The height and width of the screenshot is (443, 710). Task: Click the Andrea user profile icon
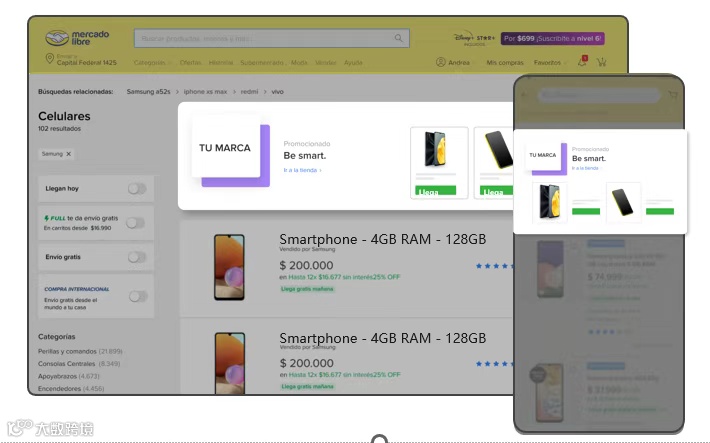pos(441,62)
